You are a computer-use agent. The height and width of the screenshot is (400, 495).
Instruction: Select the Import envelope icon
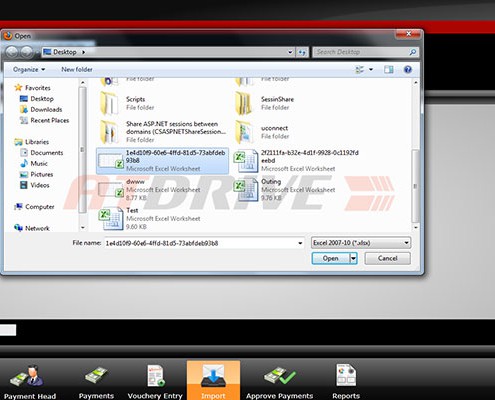click(x=213, y=376)
